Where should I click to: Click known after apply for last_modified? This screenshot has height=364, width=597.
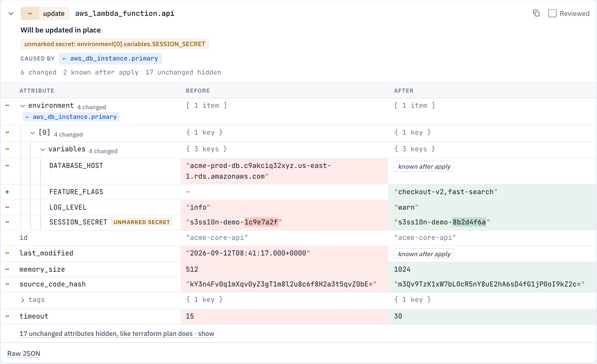[424, 254]
